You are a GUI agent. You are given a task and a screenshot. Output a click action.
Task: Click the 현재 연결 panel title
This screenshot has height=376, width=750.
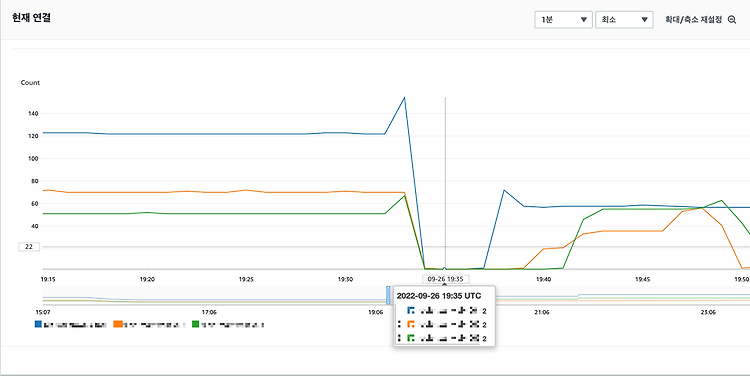click(32, 18)
